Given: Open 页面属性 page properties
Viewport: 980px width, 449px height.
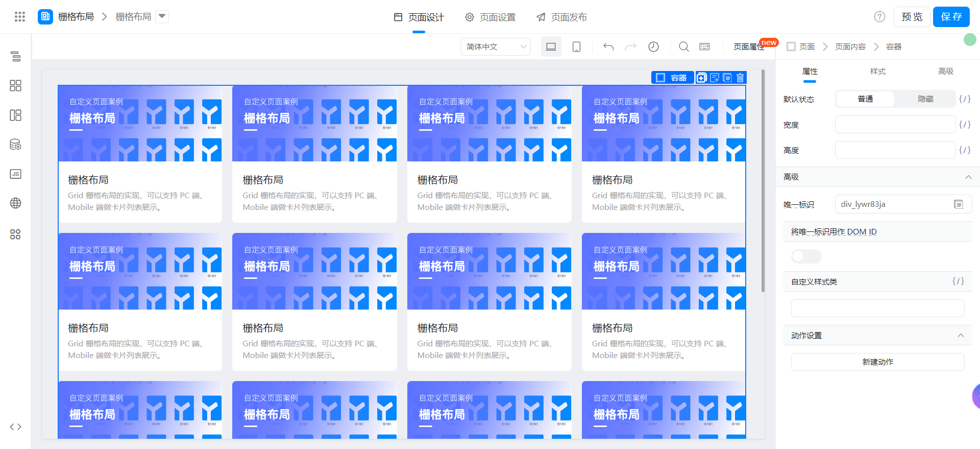Looking at the screenshot, I should [749, 46].
